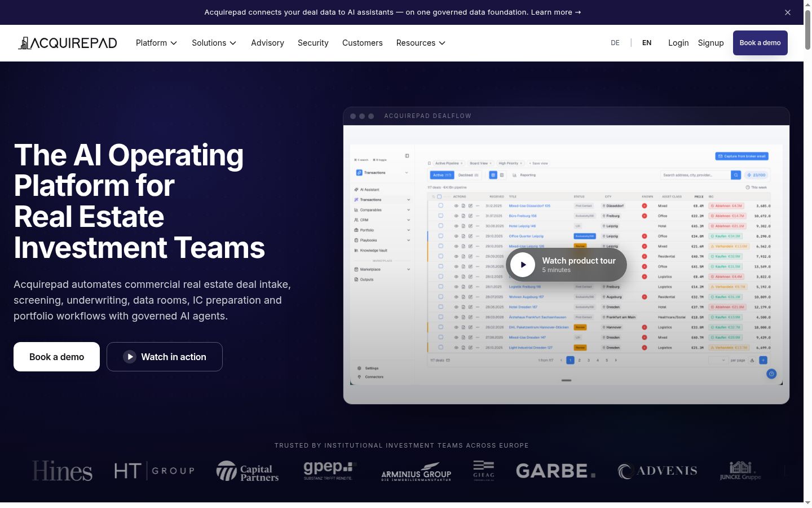Click the play icon in Watch in action
812x508 pixels.
tap(130, 357)
